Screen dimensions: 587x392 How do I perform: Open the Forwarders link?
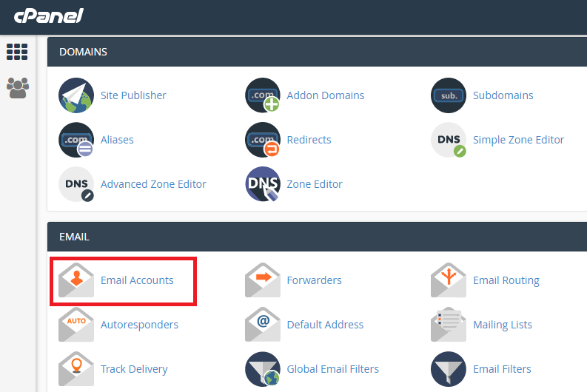coord(314,280)
